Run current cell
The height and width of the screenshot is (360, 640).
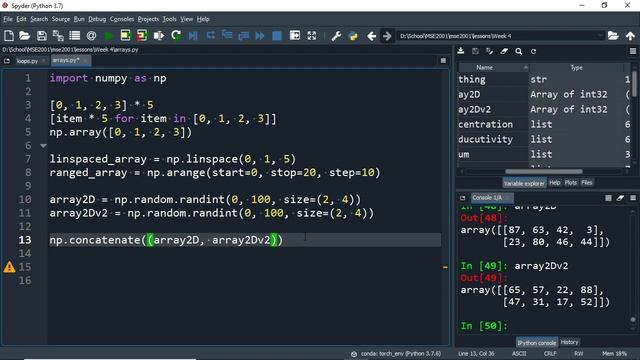click(x=125, y=36)
